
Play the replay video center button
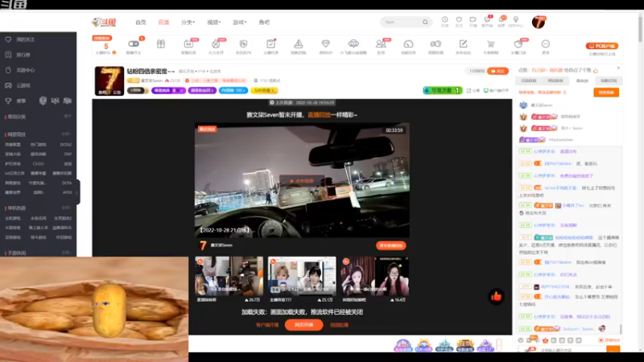tap(302, 180)
